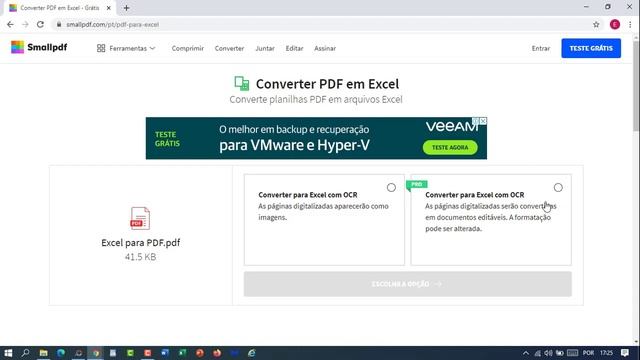Click the 41.5 KB file size text
Screen dimensions: 640x360
(x=140, y=257)
